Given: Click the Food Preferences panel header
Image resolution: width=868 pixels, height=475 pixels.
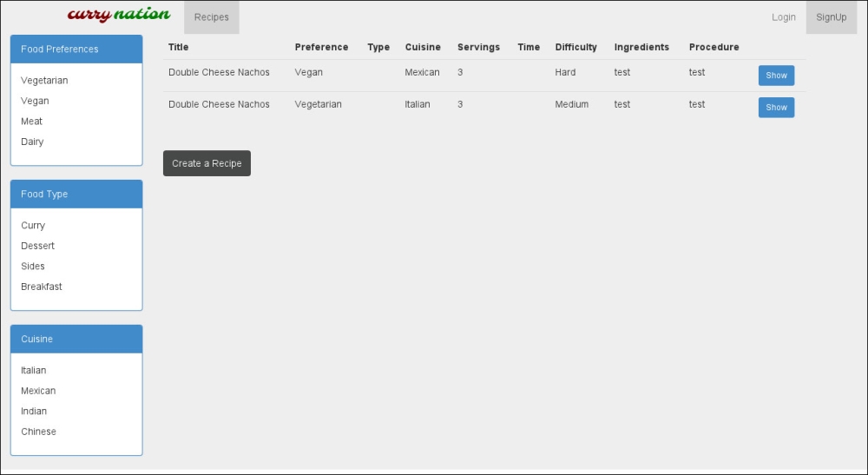Looking at the screenshot, I should [76, 49].
